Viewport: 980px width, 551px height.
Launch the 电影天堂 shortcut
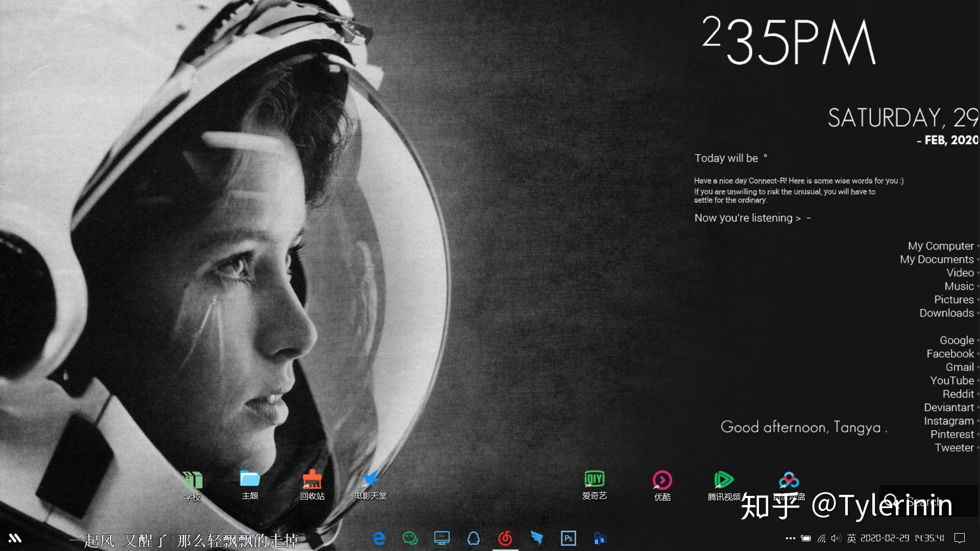tap(371, 485)
